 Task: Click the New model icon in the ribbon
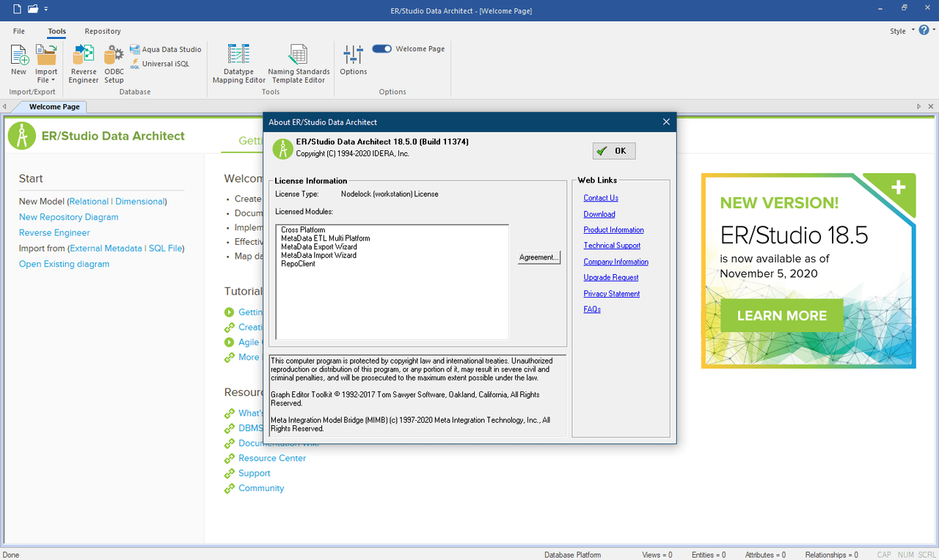click(19, 60)
